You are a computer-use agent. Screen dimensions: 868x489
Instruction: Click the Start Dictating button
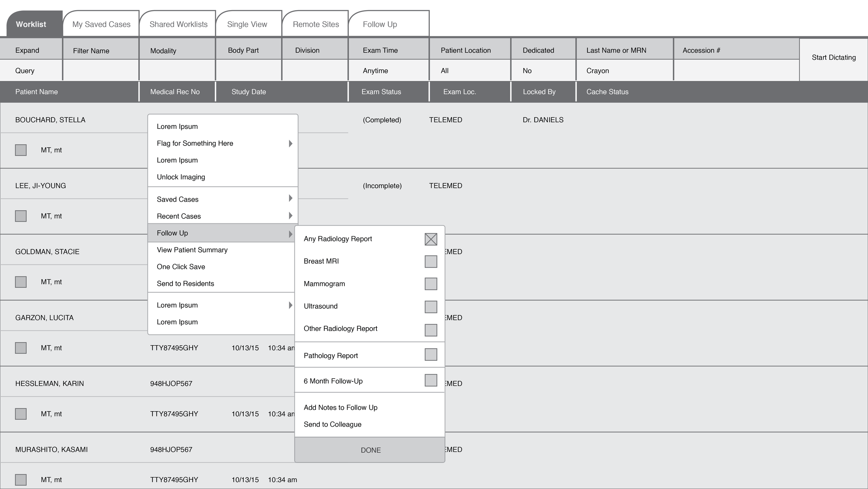coord(834,59)
